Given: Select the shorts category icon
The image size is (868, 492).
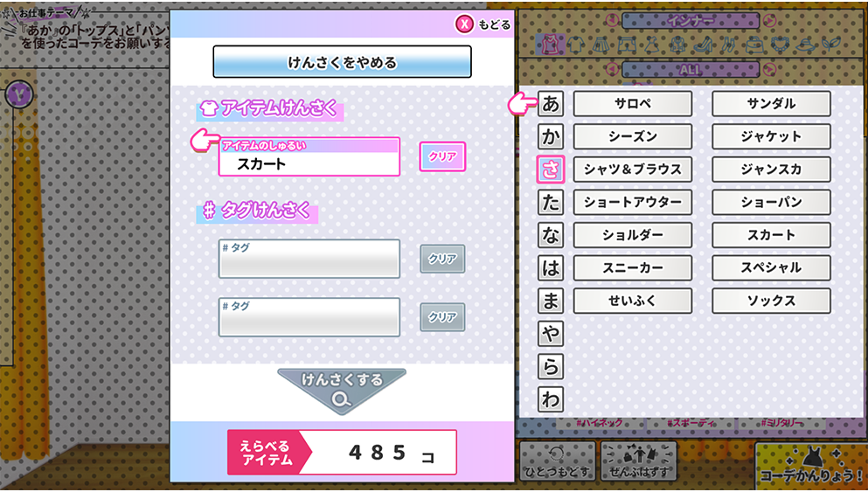Looking at the screenshot, I should [x=628, y=45].
